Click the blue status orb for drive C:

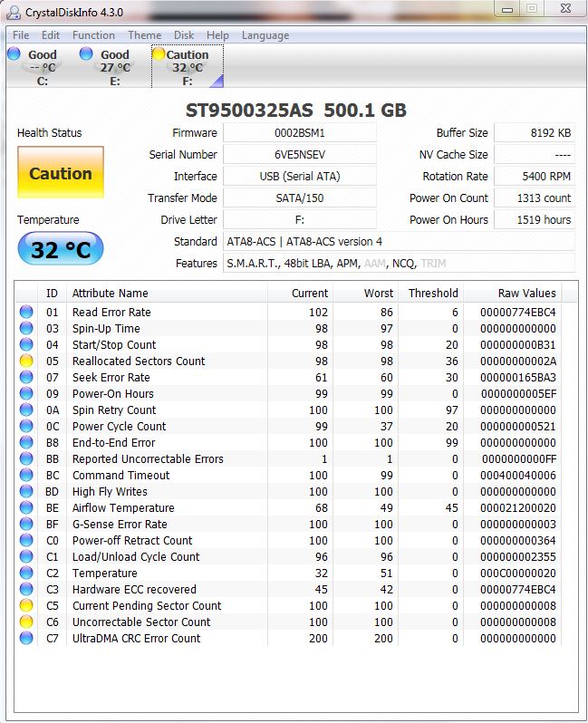(x=14, y=53)
